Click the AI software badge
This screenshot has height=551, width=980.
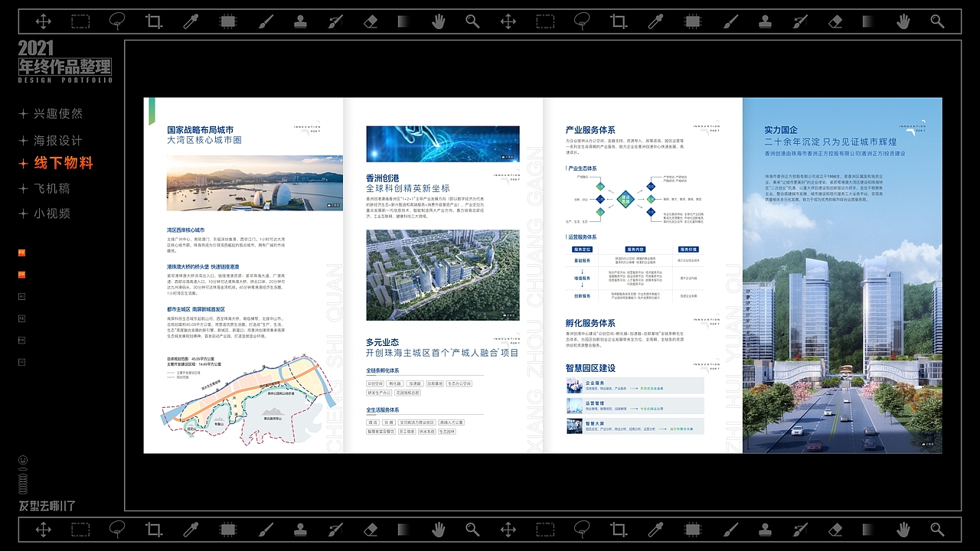(x=22, y=296)
